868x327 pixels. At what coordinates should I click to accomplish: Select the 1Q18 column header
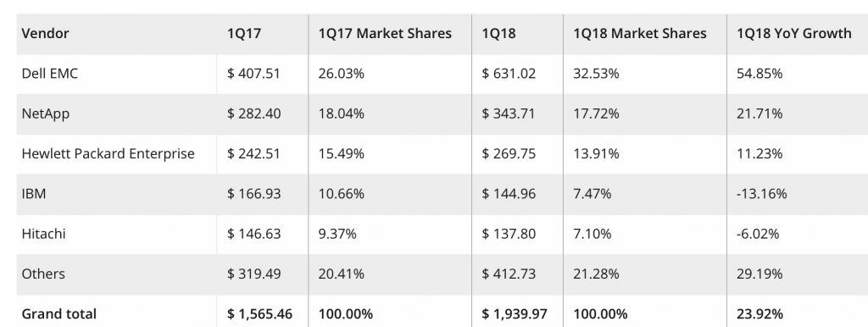[x=498, y=33]
